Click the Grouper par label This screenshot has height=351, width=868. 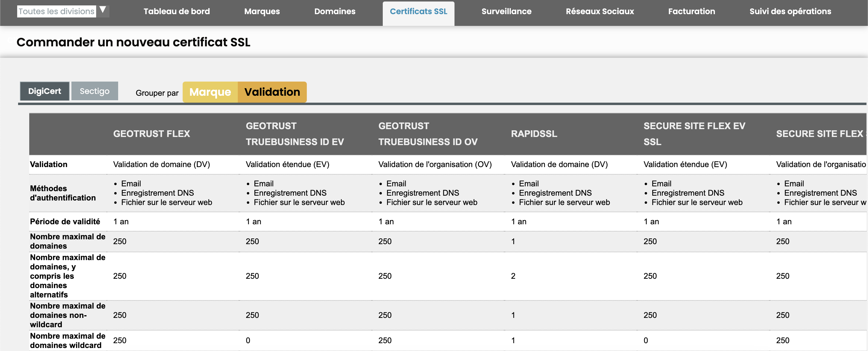(157, 93)
